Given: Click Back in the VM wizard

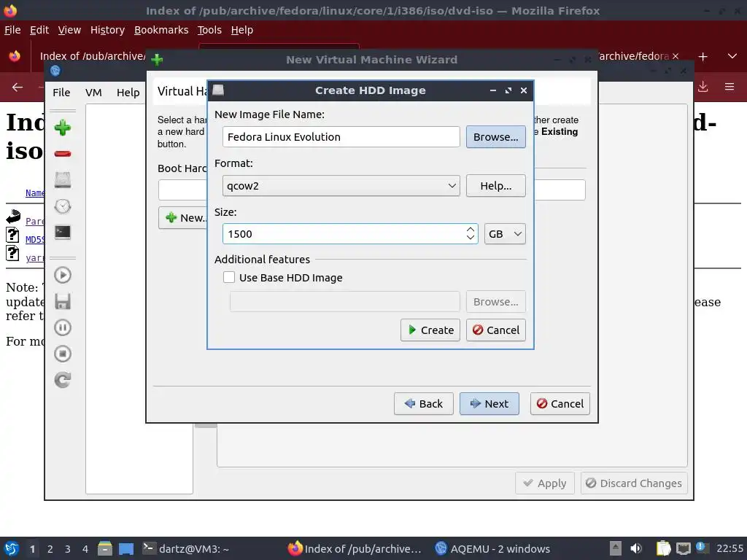Looking at the screenshot, I should click(x=424, y=404).
